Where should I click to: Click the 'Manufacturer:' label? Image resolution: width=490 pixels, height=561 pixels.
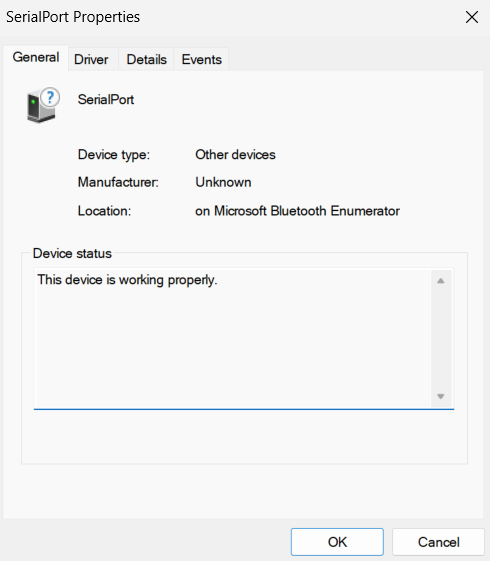pyautogui.click(x=118, y=182)
